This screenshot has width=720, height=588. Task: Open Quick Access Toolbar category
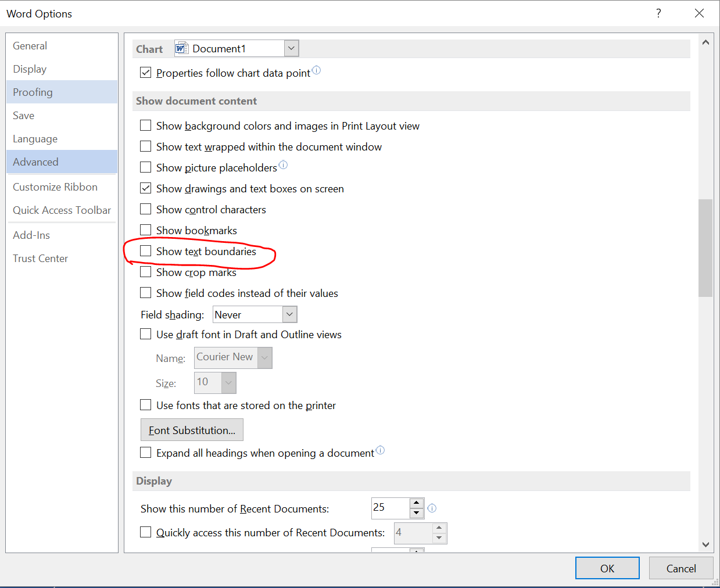[62, 210]
